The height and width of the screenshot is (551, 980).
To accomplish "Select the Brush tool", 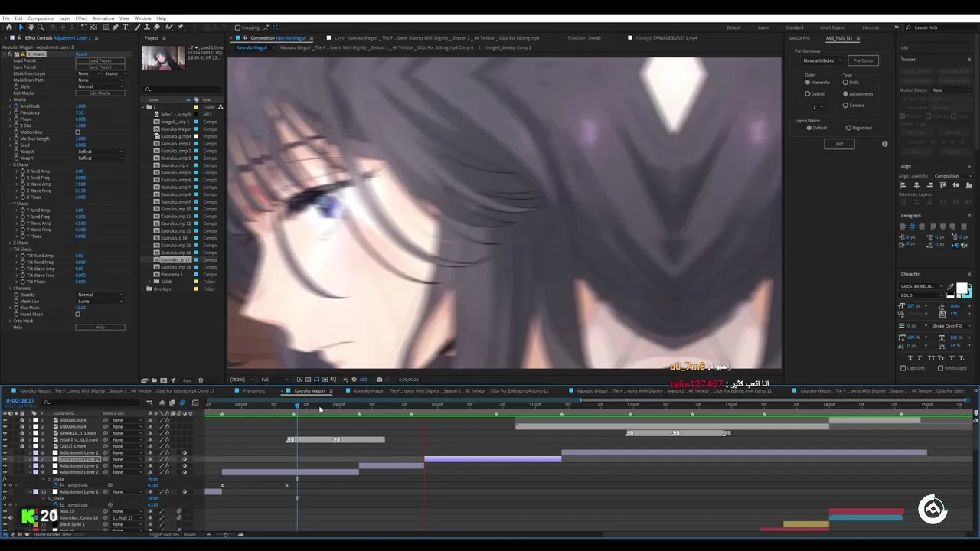I will pyautogui.click(x=138, y=28).
